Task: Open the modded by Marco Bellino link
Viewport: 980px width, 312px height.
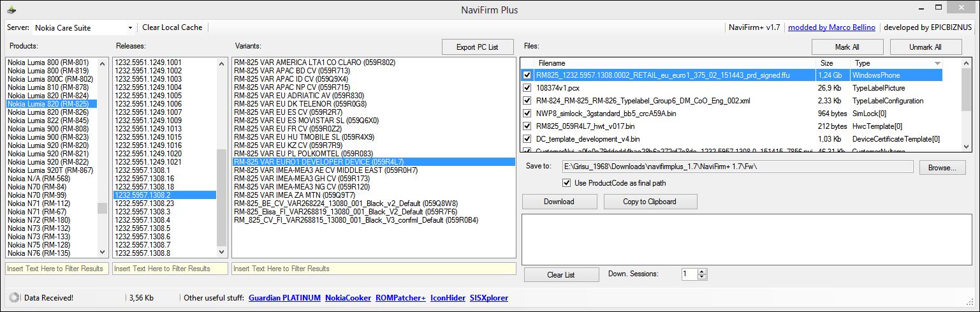Action: 832,27
